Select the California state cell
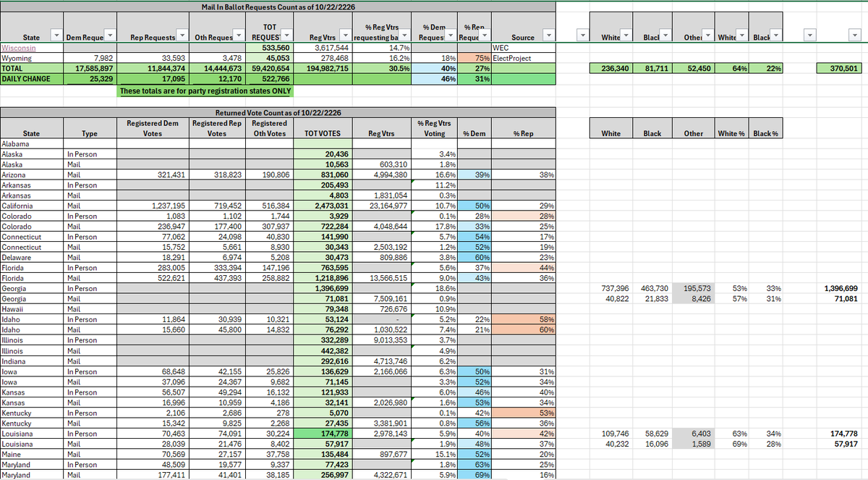This screenshot has height=480, width=868. coord(31,206)
